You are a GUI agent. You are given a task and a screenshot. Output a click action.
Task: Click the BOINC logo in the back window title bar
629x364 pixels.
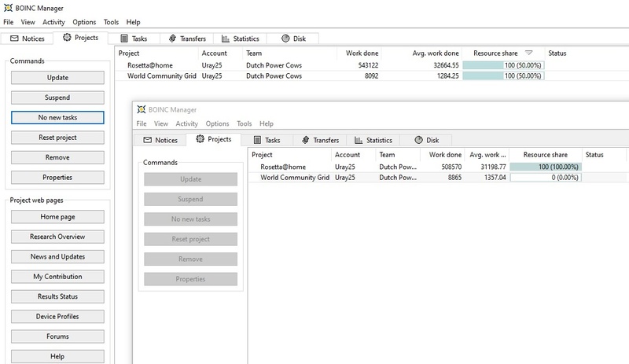pos(8,8)
